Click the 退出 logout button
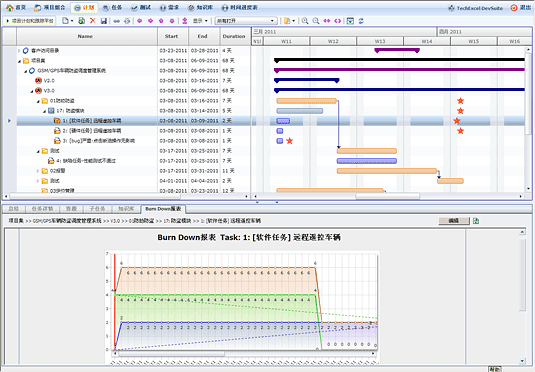Screen dimensions: 535x372 (x=520, y=8)
